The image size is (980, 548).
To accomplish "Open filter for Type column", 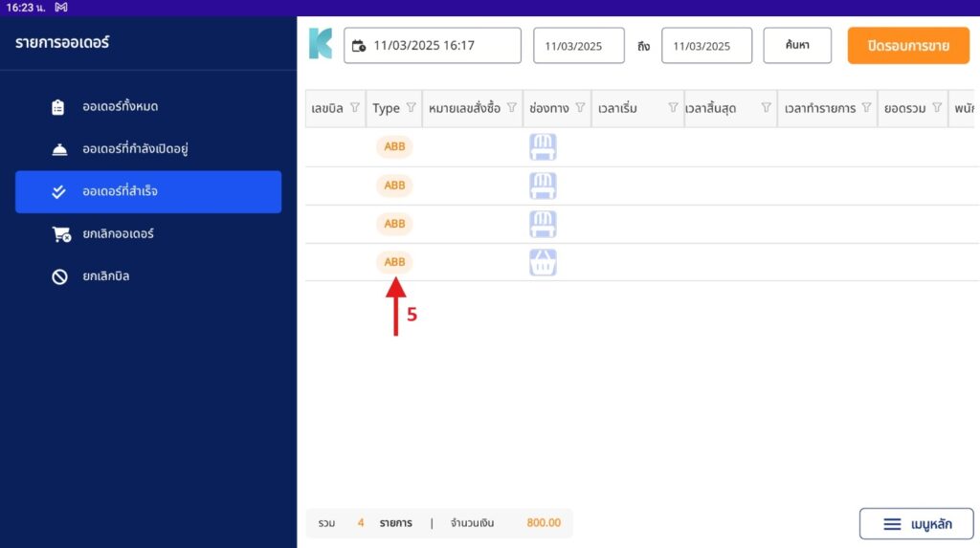I will pos(412,108).
